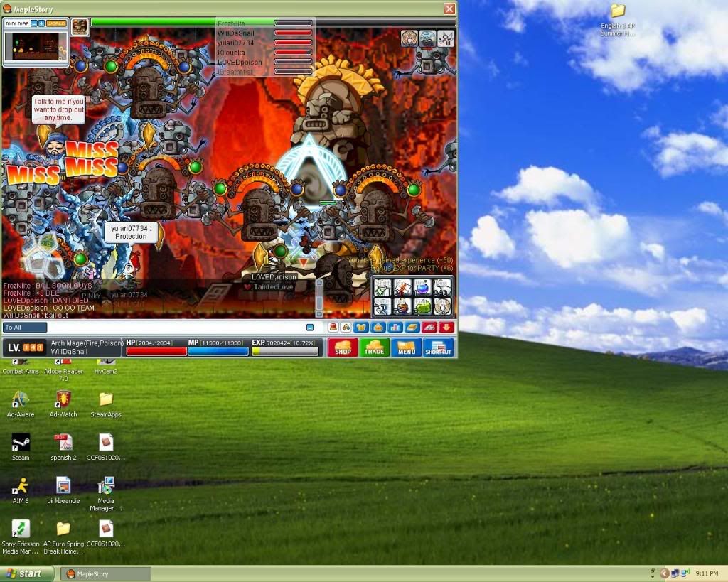This screenshot has width=728, height=582.
Task: Click the boss portrait icon beside HP bar
Action: click(x=80, y=27)
